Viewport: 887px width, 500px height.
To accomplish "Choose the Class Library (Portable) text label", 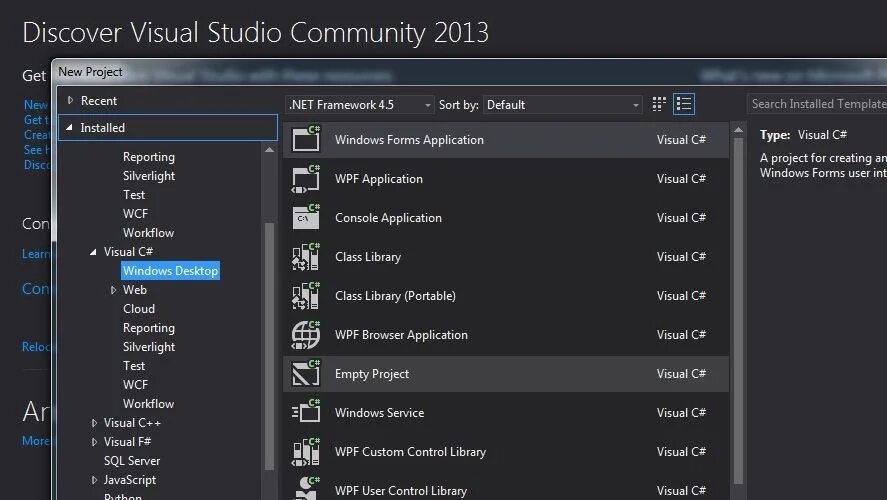I will click(395, 296).
